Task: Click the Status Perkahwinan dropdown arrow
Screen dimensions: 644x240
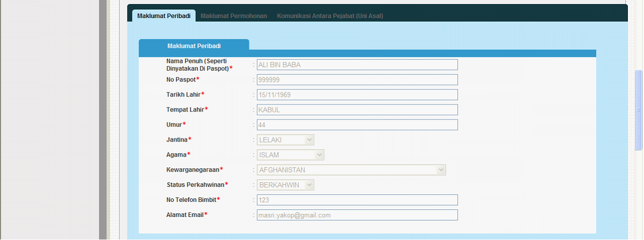Action: 310,185
